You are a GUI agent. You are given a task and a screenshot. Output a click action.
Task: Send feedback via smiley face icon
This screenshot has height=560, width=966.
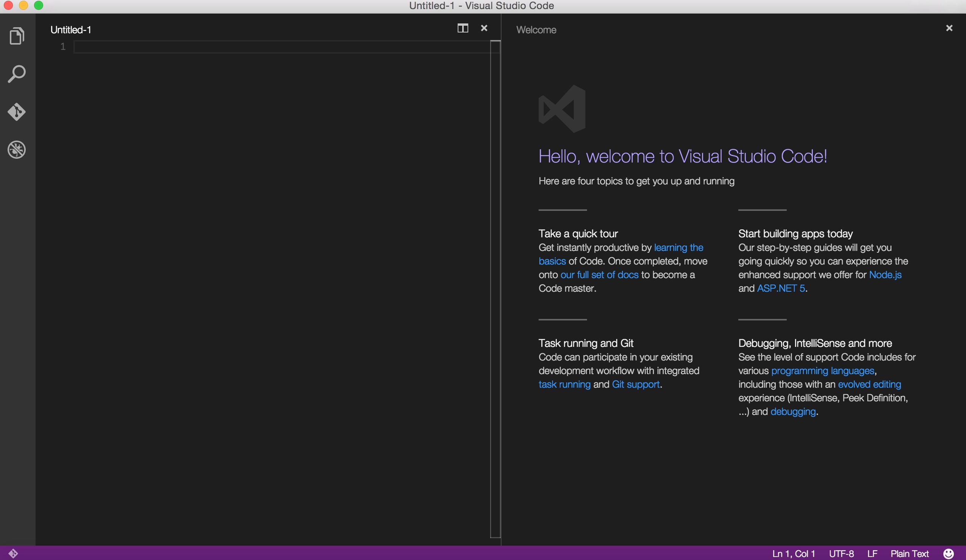(x=948, y=554)
